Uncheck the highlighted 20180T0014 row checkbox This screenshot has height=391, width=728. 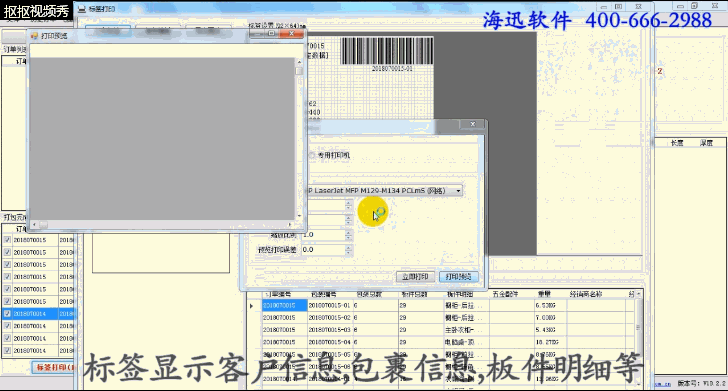click(7, 313)
